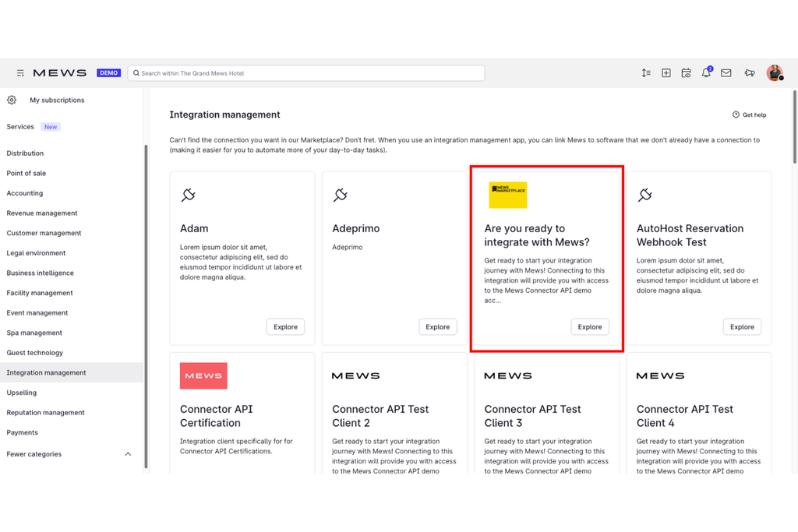Image resolution: width=798 pixels, height=532 pixels.
Task: Select Spa management category
Action: click(x=34, y=333)
